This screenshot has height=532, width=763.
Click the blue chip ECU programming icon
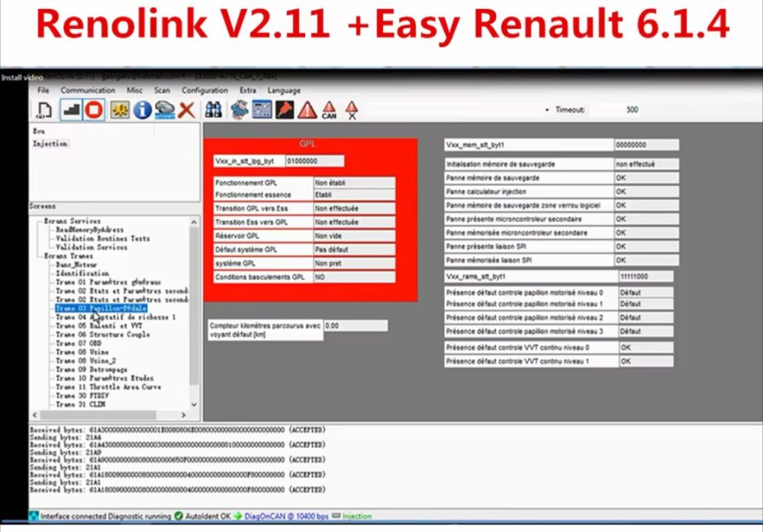240,110
